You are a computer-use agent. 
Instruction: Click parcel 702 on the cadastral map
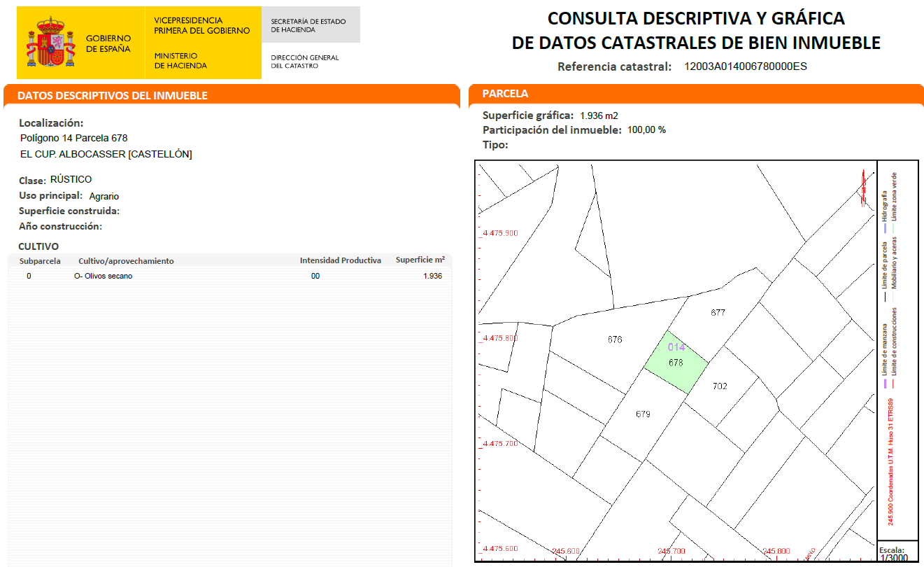[x=720, y=386]
